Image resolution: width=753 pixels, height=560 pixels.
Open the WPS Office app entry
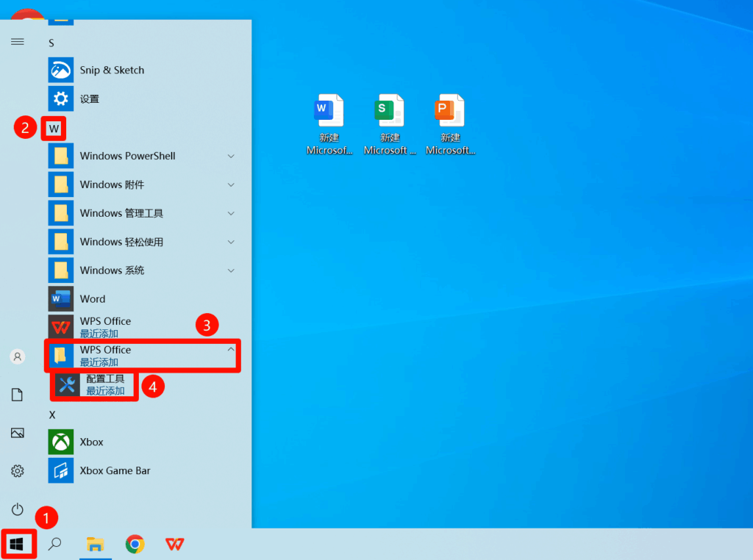point(105,327)
